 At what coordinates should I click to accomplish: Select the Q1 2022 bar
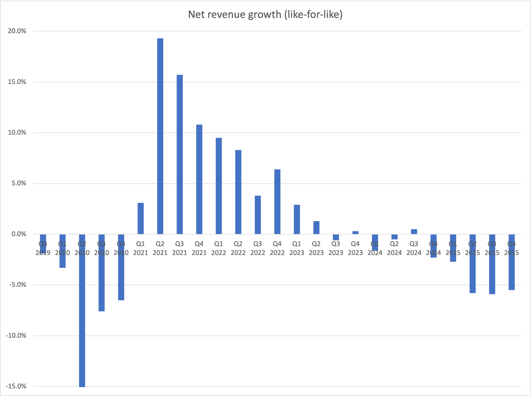click(x=219, y=186)
